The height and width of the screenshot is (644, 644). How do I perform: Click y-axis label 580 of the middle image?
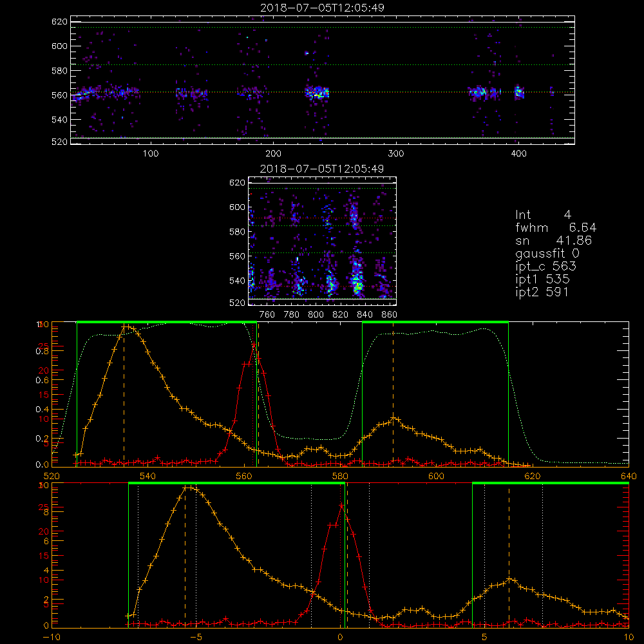pos(237,232)
